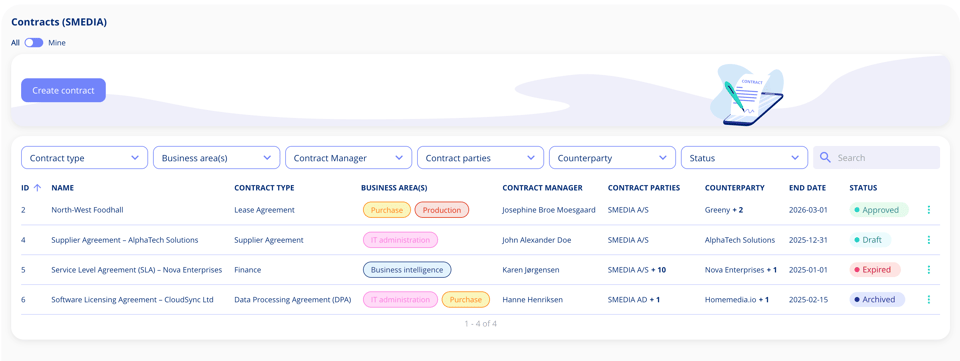Click Greeny + 2 counterparty cell
Screen dimensions: 960x361
pos(724,210)
